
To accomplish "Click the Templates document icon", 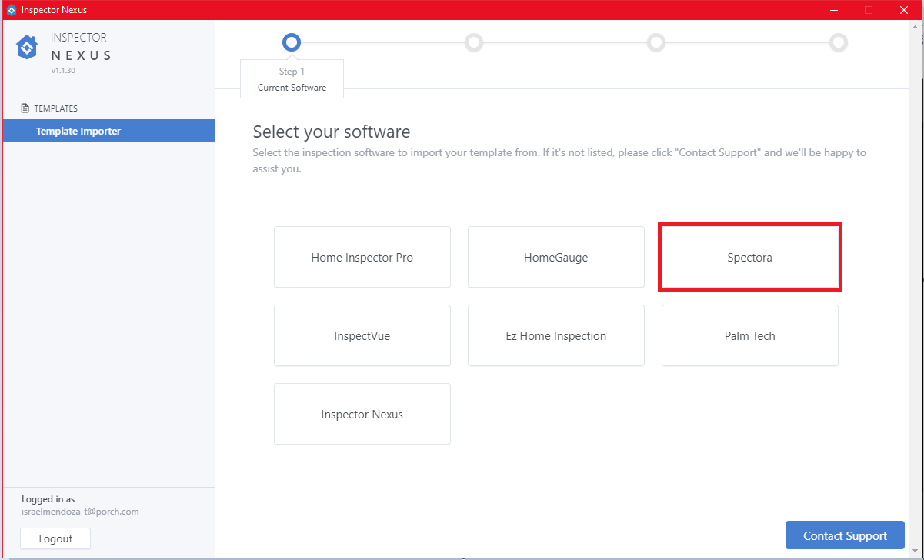I will (25, 108).
